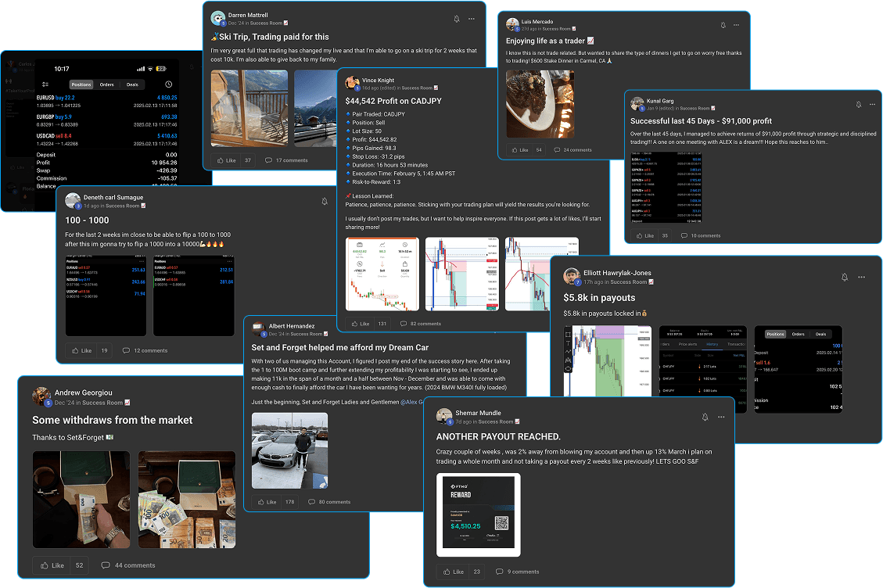Click the bell icon on Darren Mattrell's post
Screen dimensions: 883x588
[457, 19]
